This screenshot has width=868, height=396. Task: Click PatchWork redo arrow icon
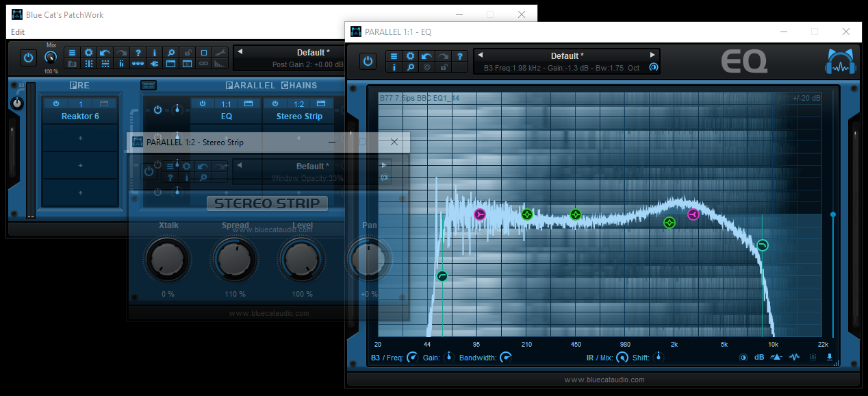tap(121, 53)
